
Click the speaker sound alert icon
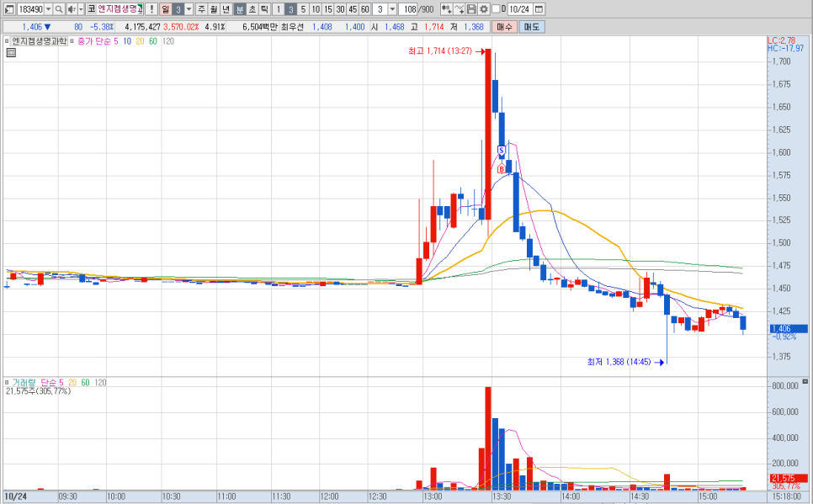tap(72, 9)
